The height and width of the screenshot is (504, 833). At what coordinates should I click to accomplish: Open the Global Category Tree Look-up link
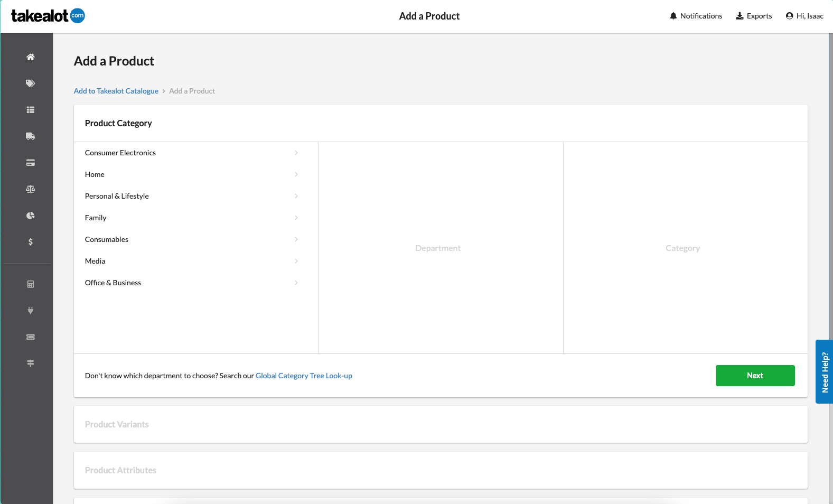(304, 376)
